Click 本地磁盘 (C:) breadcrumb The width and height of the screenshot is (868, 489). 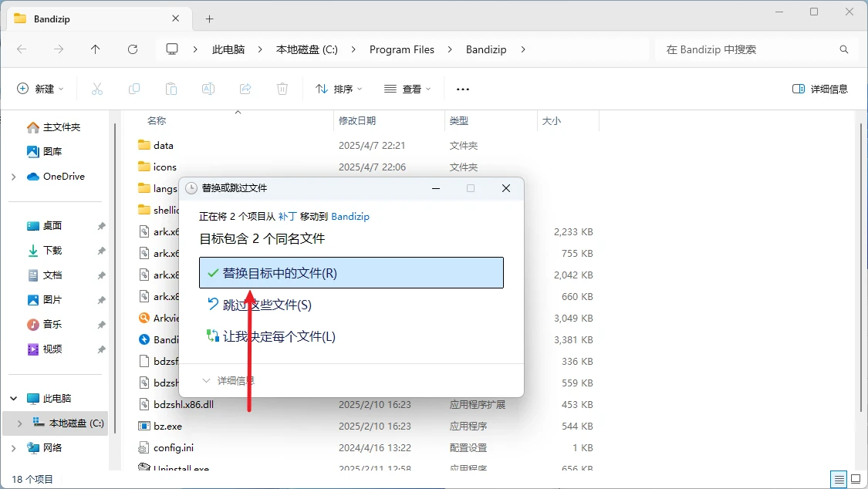click(x=306, y=49)
